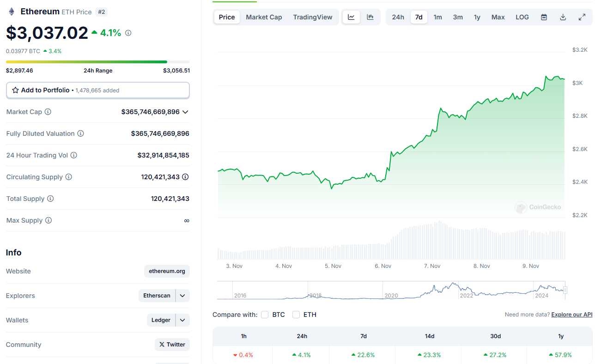The image size is (595, 364).
Task: Set chart range to Max
Action: coord(498,17)
